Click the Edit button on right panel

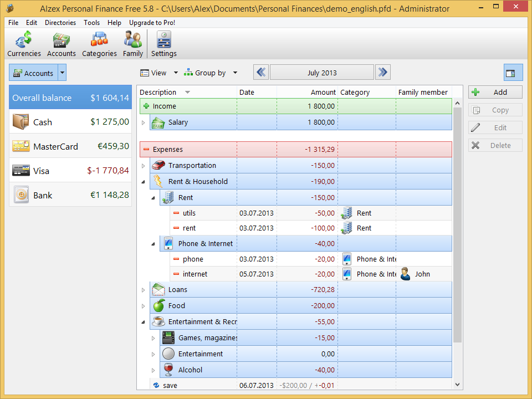tap(495, 127)
